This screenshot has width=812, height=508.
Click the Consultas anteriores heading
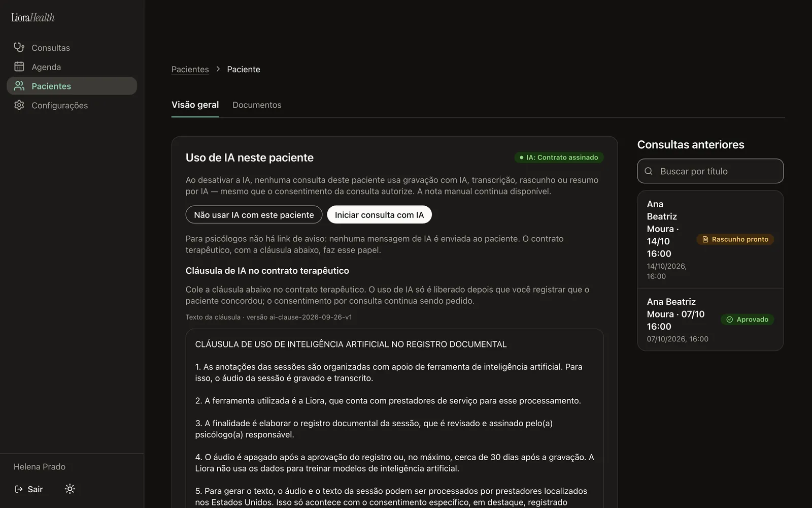coord(691,144)
